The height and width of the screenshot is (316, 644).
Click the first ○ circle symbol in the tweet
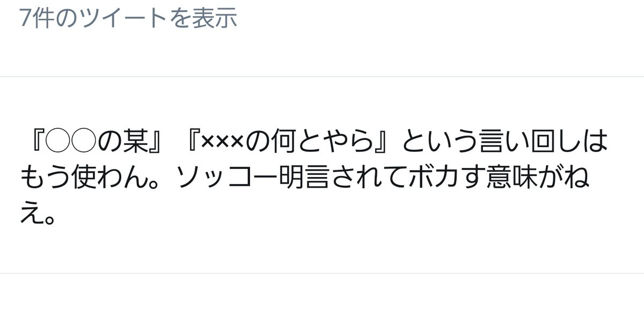(x=58, y=141)
